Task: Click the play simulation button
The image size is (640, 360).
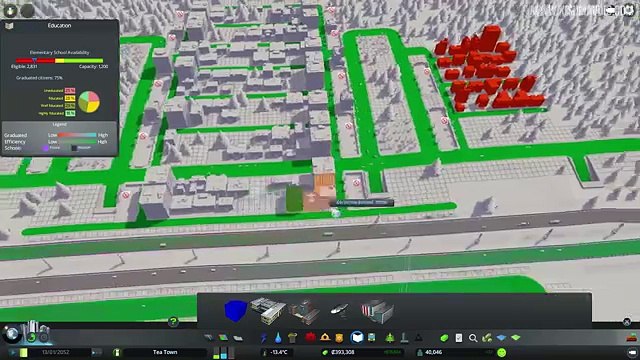Action: coord(12,352)
